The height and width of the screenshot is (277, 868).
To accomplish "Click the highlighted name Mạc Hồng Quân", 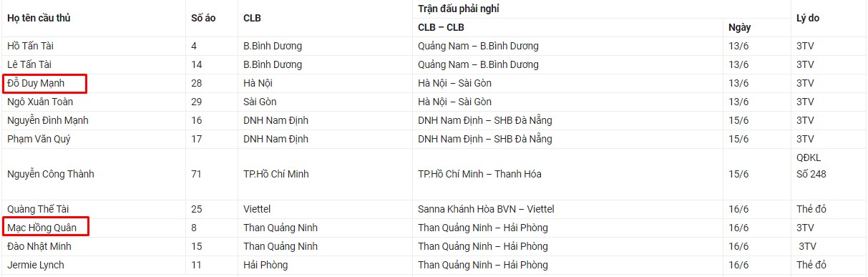I will click(x=42, y=228).
